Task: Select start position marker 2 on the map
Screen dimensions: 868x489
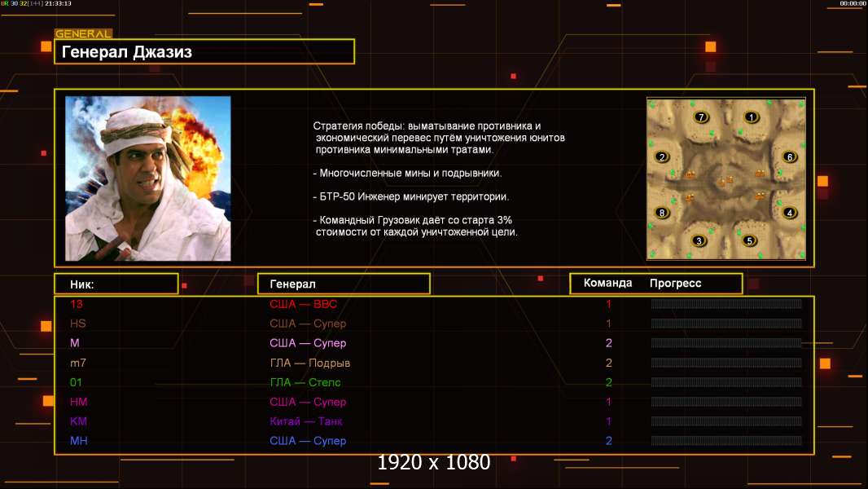Action: (662, 156)
